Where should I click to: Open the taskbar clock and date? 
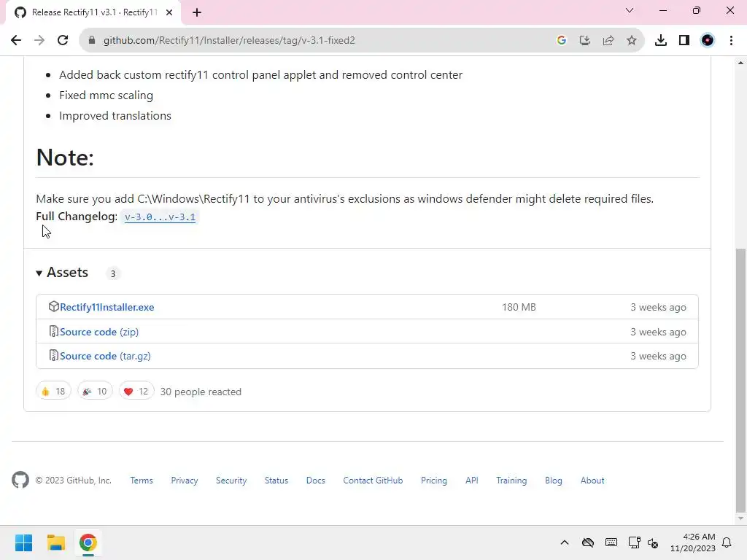click(693, 542)
